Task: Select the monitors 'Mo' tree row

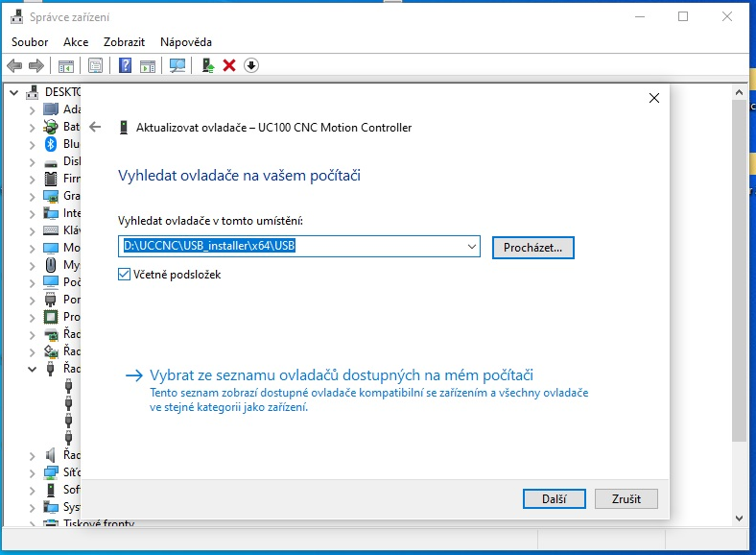Action: coord(71,248)
